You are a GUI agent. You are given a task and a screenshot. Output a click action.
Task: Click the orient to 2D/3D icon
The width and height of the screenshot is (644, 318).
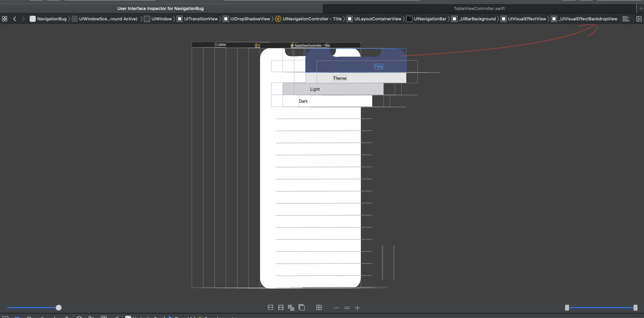point(302,307)
